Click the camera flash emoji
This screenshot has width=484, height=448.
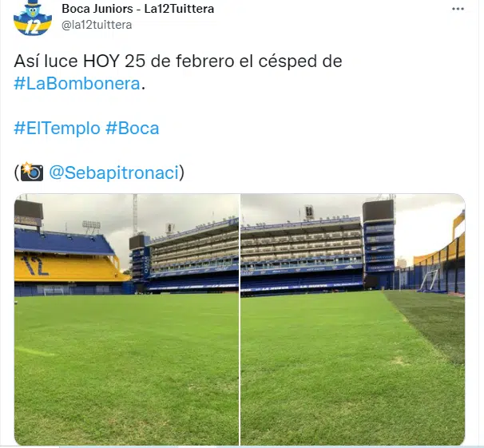32,172
